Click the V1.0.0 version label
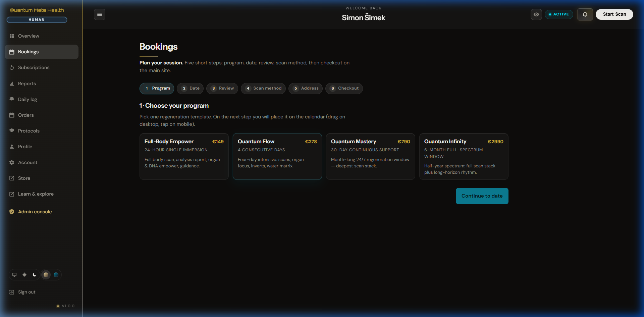The width and height of the screenshot is (644, 317). [x=68, y=306]
